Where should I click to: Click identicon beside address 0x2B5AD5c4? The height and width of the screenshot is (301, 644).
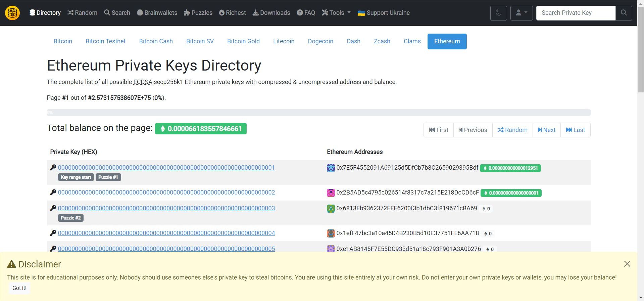tap(331, 193)
